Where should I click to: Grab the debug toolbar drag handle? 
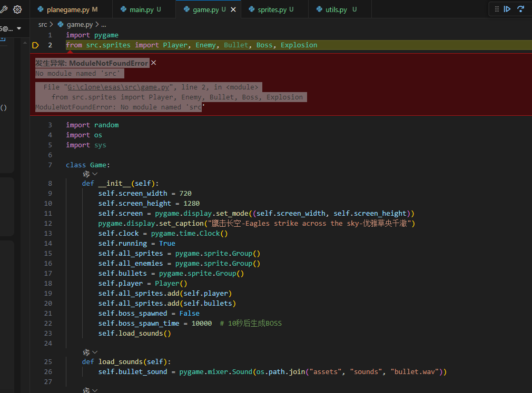[496, 9]
